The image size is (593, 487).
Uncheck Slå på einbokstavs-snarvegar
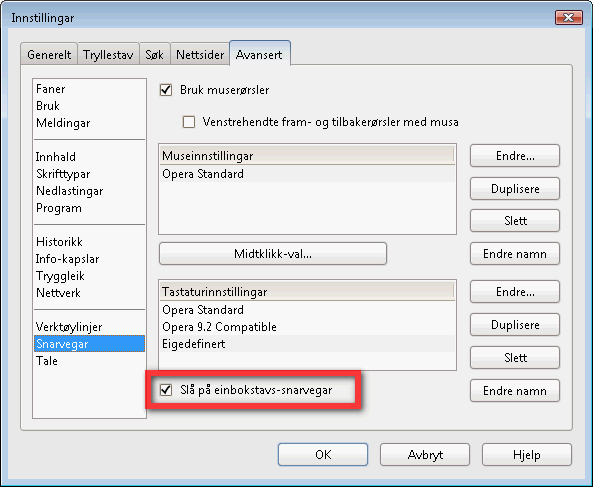(x=166, y=390)
